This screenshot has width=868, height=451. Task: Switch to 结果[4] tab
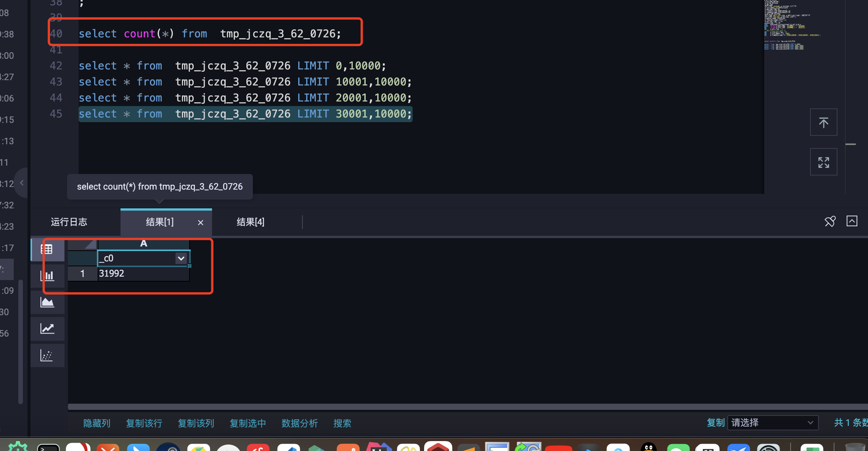pyautogui.click(x=250, y=222)
